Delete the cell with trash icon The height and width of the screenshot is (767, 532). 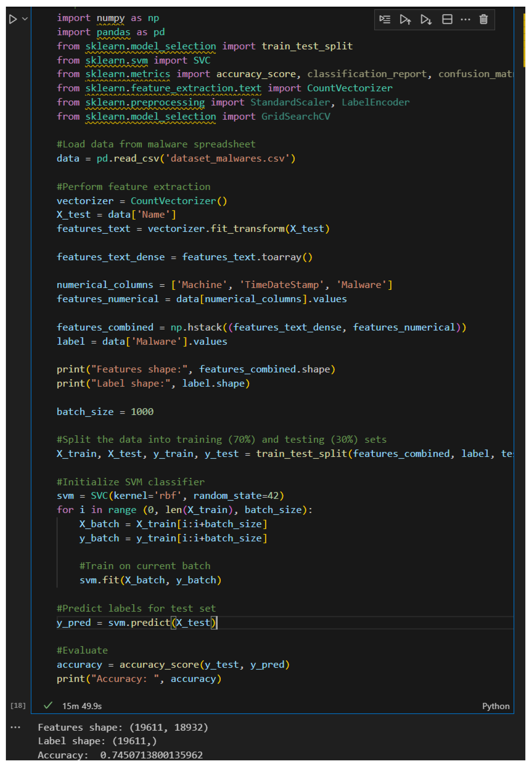[483, 19]
